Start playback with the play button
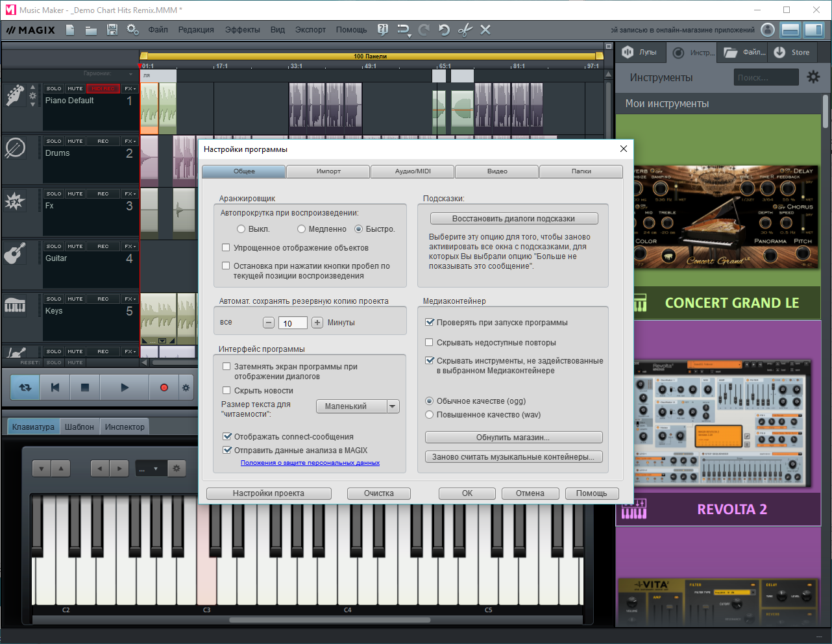Viewport: 832px width, 644px height. coord(125,388)
